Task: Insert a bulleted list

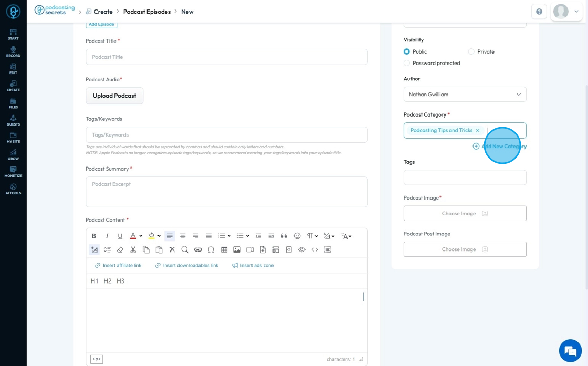Action: 240,236
